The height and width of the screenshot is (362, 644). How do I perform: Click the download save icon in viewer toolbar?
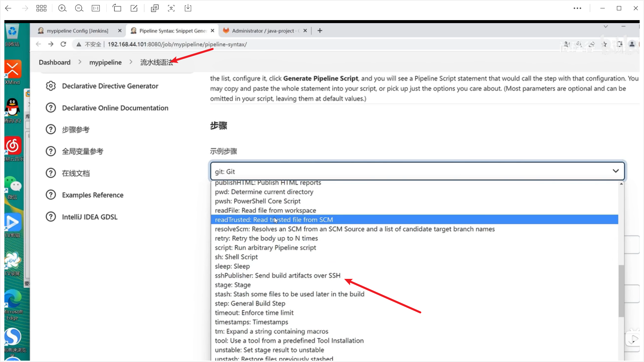[188, 8]
